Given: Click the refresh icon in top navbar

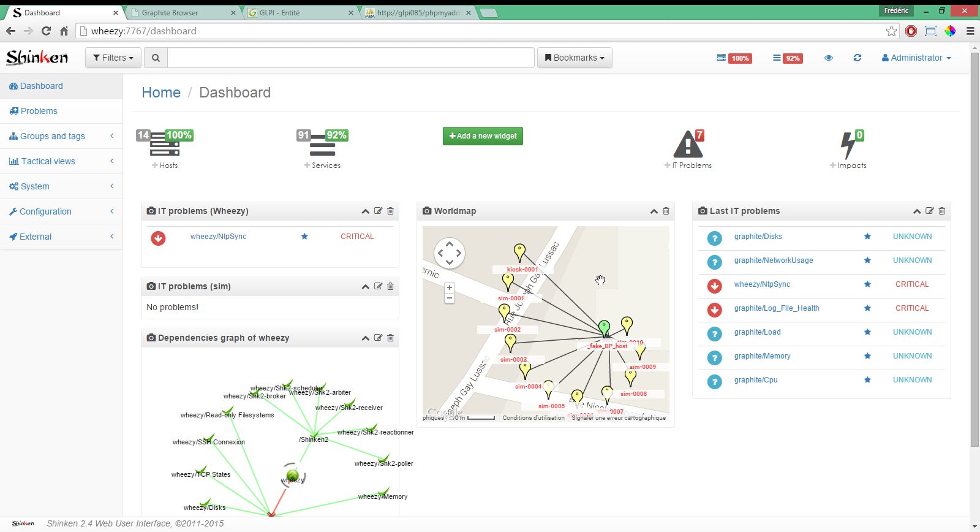Looking at the screenshot, I should click(x=858, y=58).
